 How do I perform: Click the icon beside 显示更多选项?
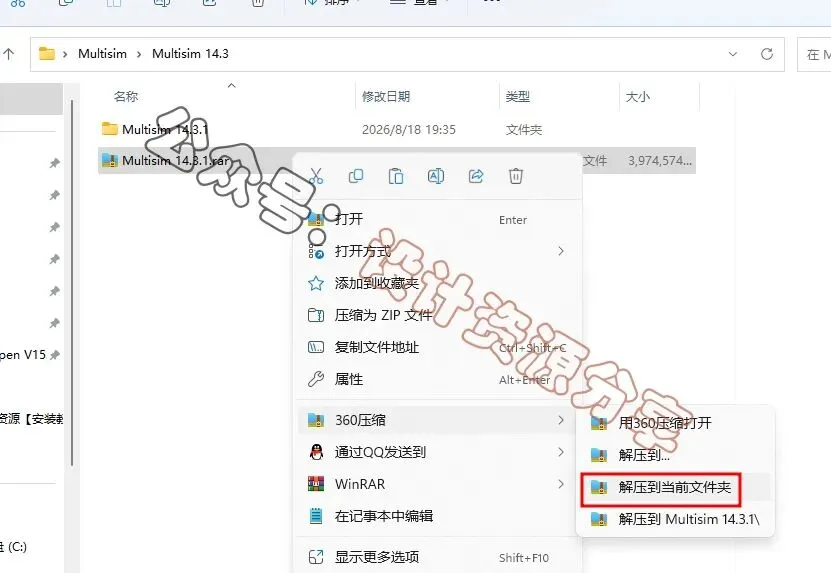[316, 557]
